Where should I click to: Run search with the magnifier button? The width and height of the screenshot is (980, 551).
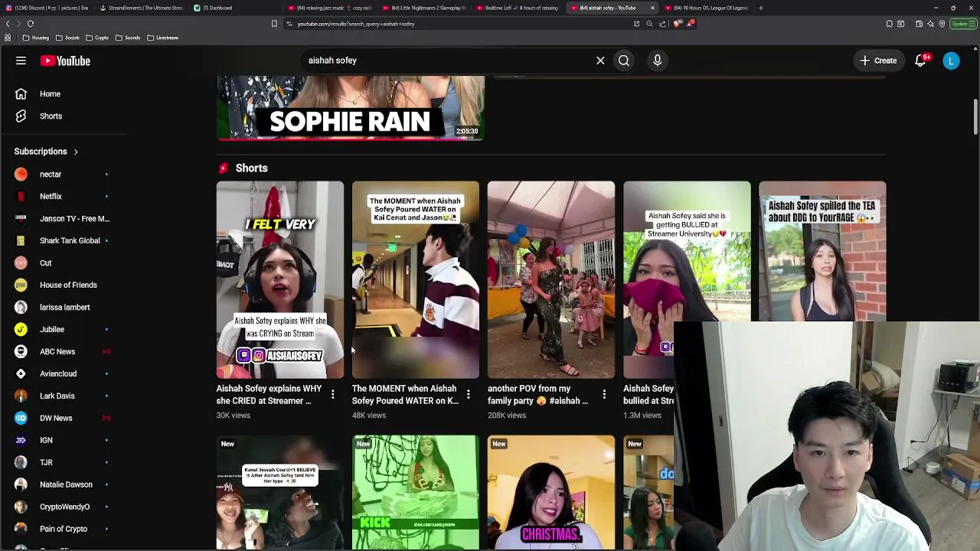point(624,60)
